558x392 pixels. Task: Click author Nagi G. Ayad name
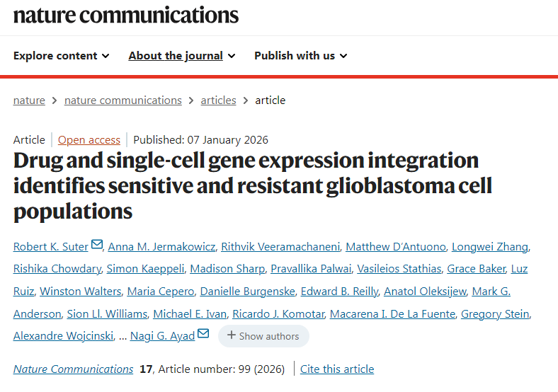coord(164,335)
